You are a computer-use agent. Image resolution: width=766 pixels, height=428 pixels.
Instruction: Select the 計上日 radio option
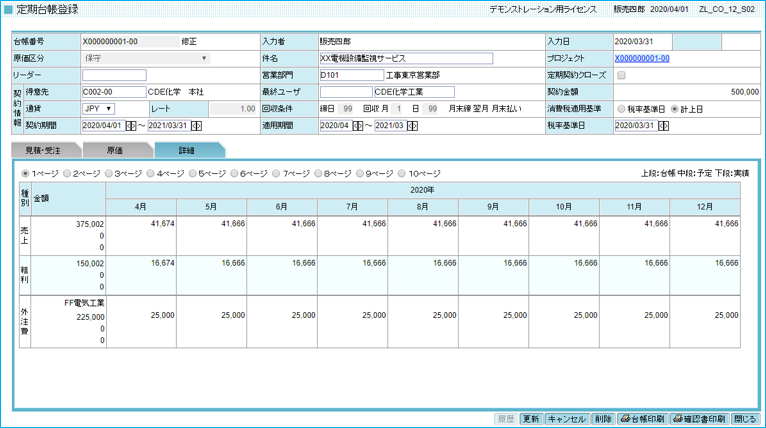click(674, 109)
